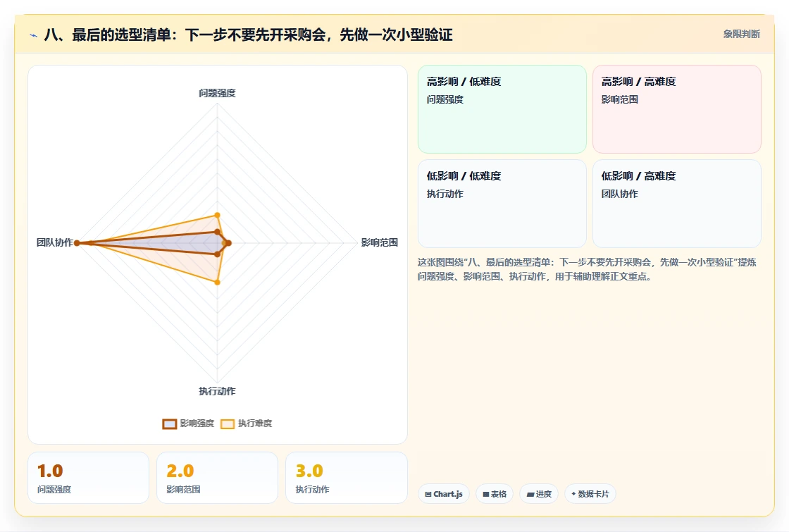Click the 执行难度 legend label
The image size is (789, 532).
tap(255, 423)
